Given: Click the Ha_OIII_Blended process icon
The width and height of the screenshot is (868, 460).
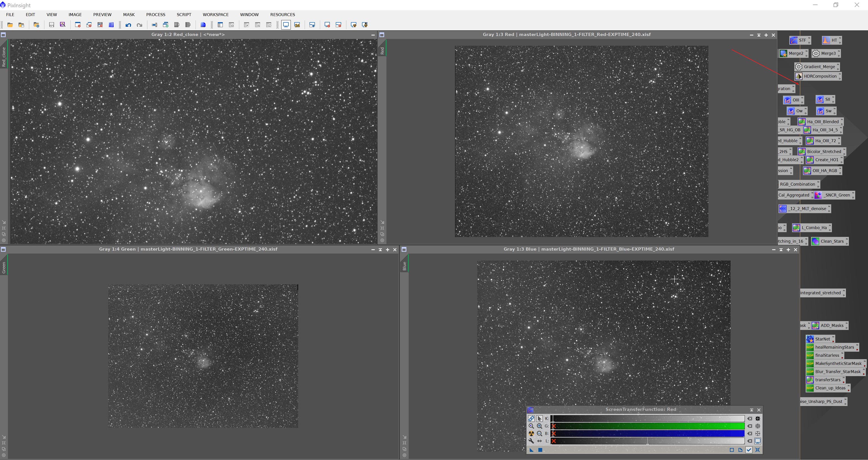Looking at the screenshot, I should [820, 122].
